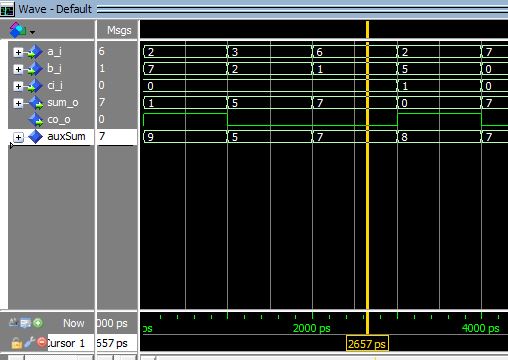Viewport: 508px width, 360px height.
Task: Click the 2000 ps timeline label
Action: (x=312, y=328)
